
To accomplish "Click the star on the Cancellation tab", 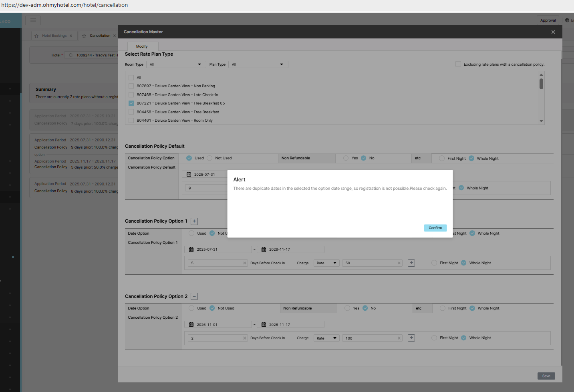I will [x=84, y=36].
